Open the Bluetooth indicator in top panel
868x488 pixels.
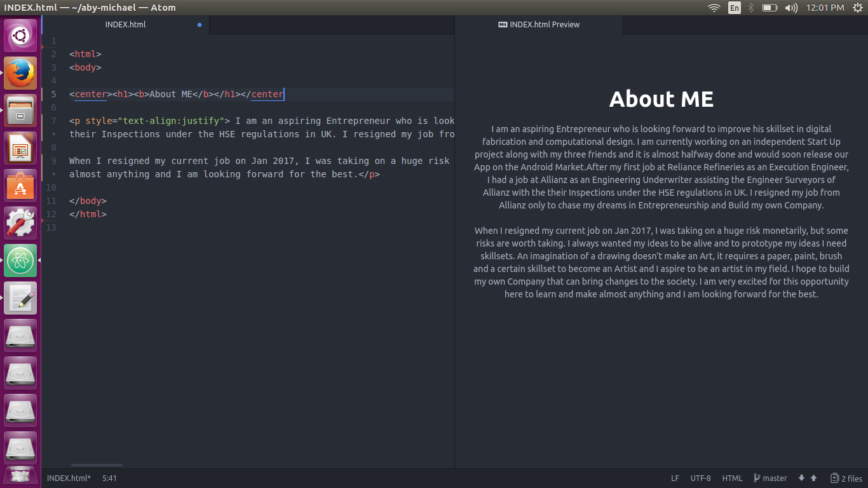click(750, 8)
